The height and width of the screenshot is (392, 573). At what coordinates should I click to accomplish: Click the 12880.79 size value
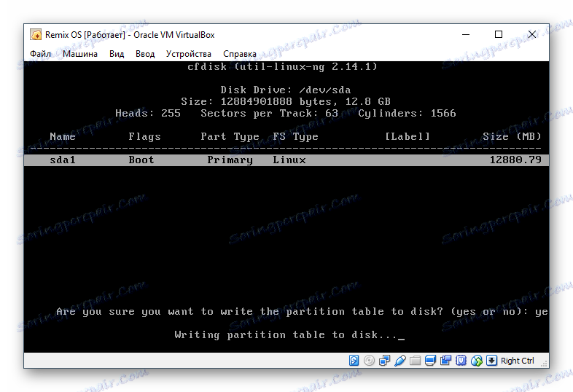[x=515, y=160]
